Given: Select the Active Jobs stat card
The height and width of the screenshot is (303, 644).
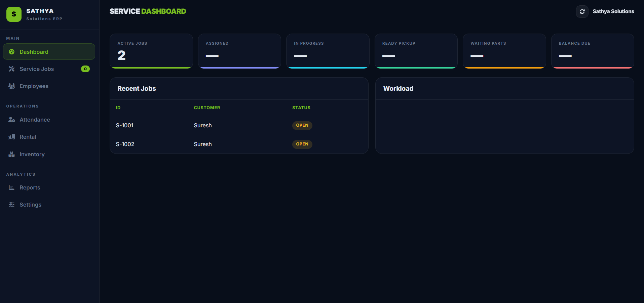Looking at the screenshot, I should (151, 51).
